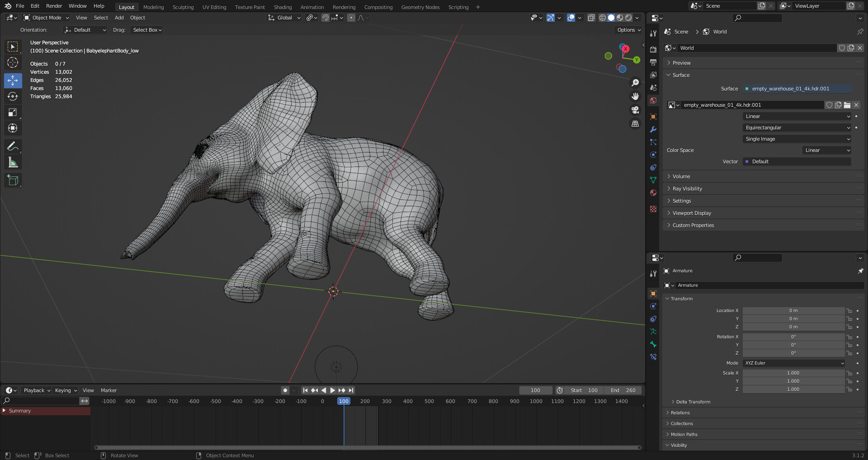The height and width of the screenshot is (460, 868).
Task: Jump to the end of the animation
Action: (351, 390)
